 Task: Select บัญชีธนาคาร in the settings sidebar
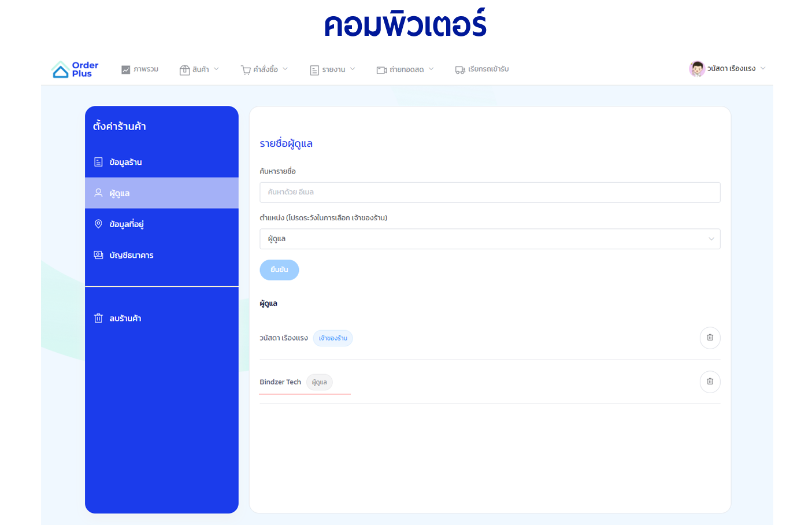(162, 255)
